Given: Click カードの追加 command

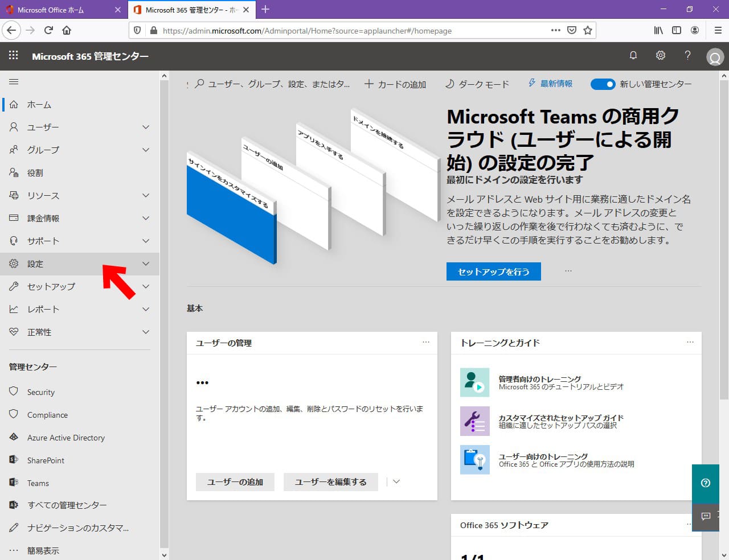Looking at the screenshot, I should (395, 84).
